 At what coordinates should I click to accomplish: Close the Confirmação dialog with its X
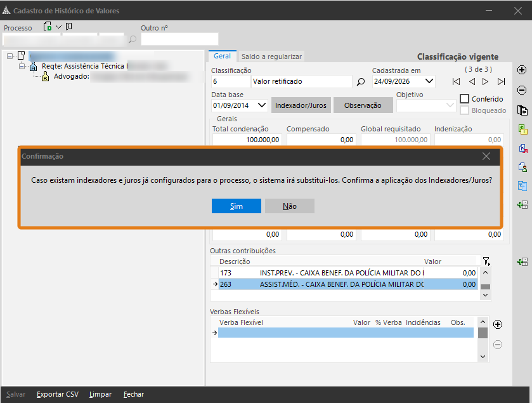[486, 156]
